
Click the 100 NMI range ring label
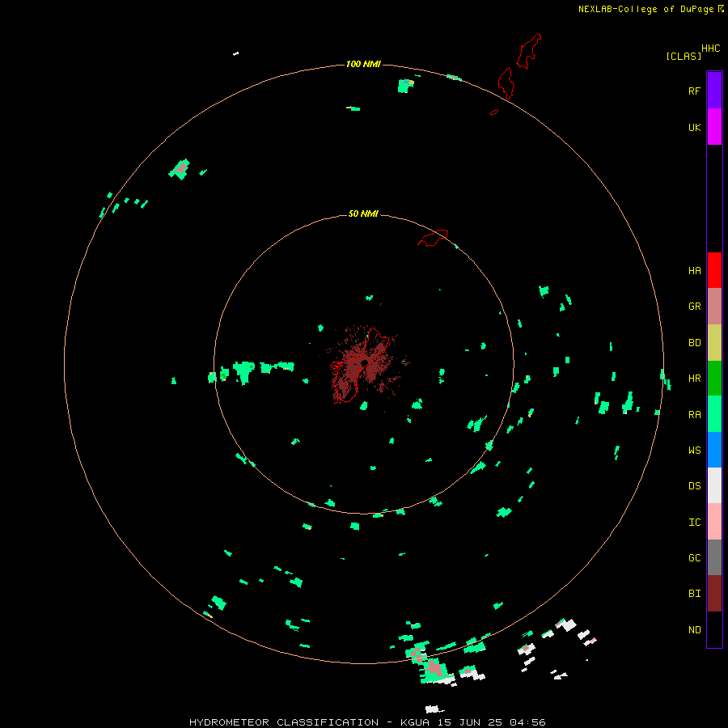click(363, 64)
